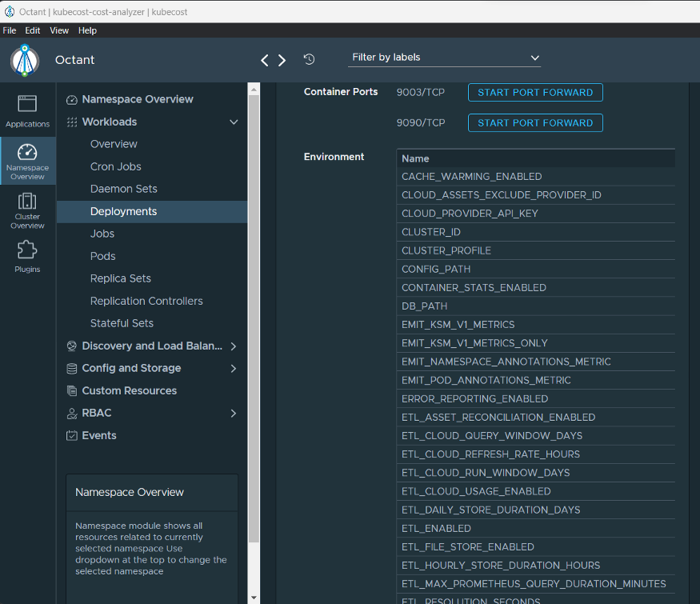Viewport: 700px width, 604px height.
Task: Open the Plugins puzzle icon
Action: pyautogui.click(x=27, y=256)
